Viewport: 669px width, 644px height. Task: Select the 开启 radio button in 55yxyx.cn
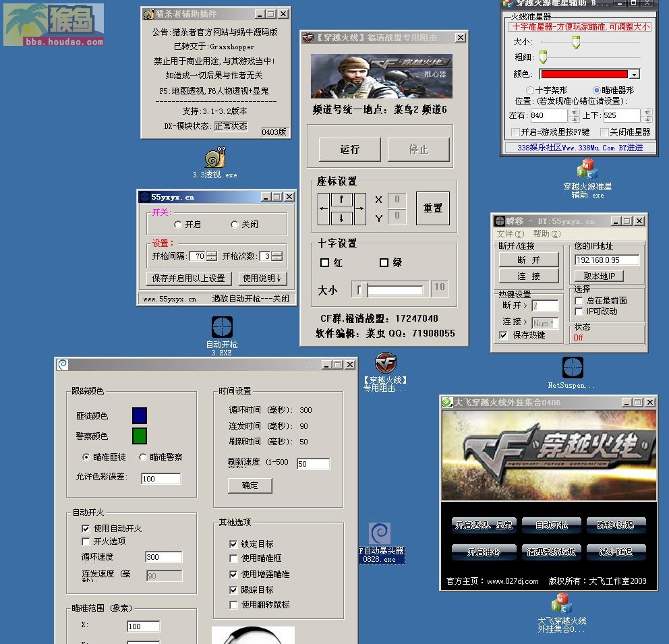(178, 225)
